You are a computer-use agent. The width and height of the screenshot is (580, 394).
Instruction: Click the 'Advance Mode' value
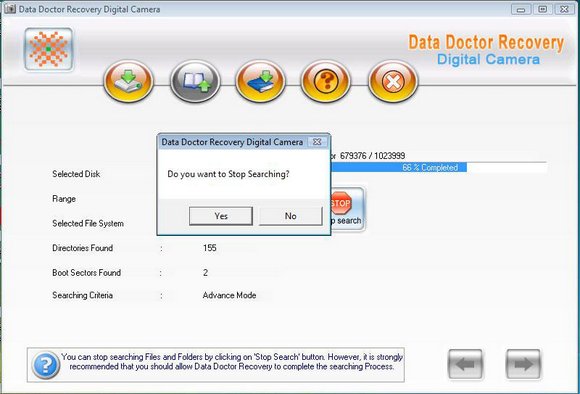point(229,295)
